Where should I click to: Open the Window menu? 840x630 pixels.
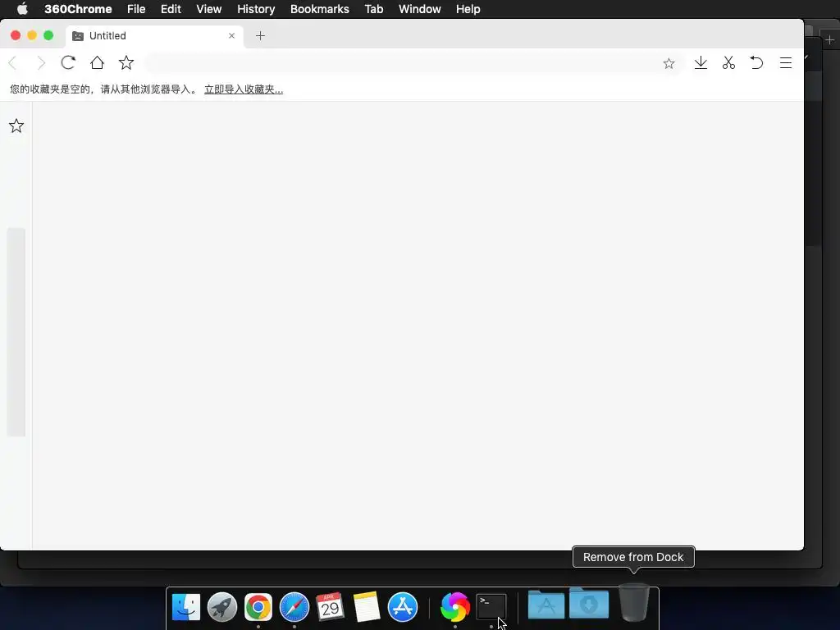[x=419, y=9]
